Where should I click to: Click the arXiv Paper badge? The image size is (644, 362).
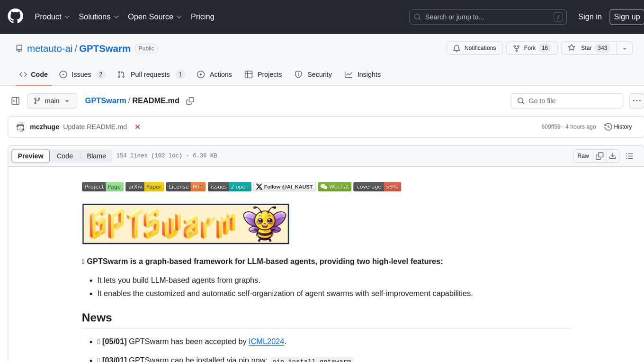(144, 187)
